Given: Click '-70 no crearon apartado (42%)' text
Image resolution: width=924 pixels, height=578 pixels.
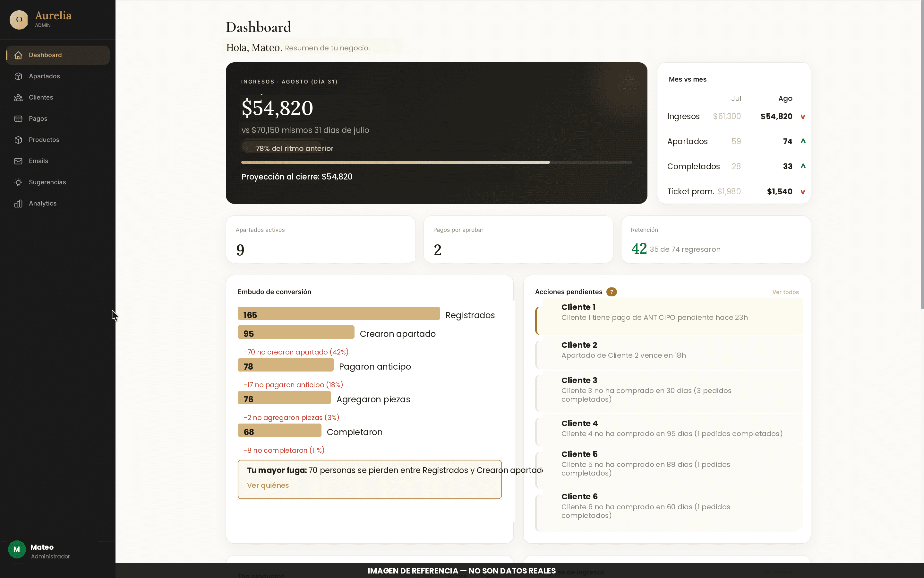Looking at the screenshot, I should (296, 352).
